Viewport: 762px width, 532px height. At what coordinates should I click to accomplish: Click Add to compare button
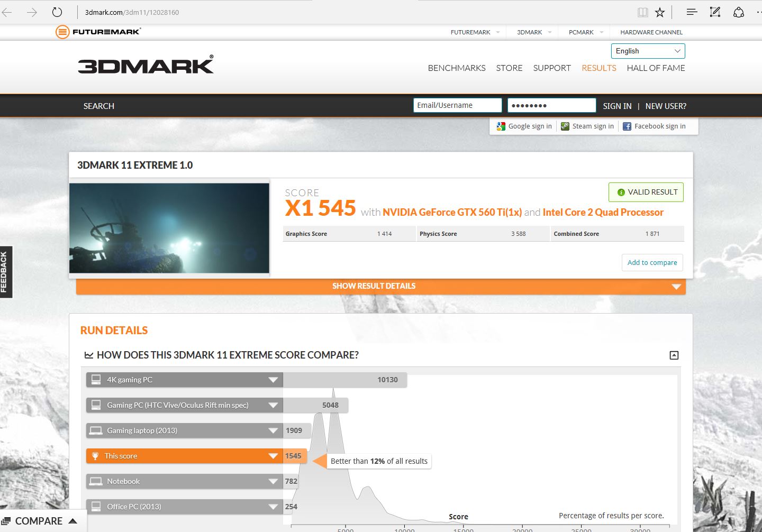coord(652,263)
